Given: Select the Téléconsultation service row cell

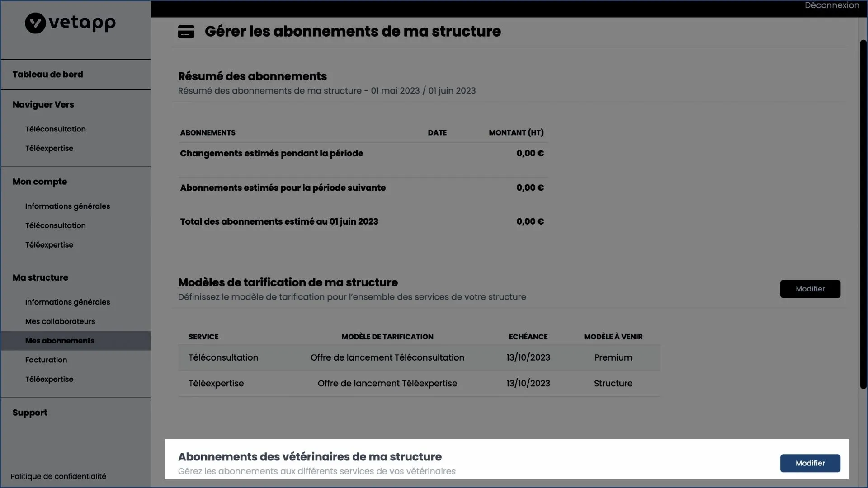Looking at the screenshot, I should 223,357.
